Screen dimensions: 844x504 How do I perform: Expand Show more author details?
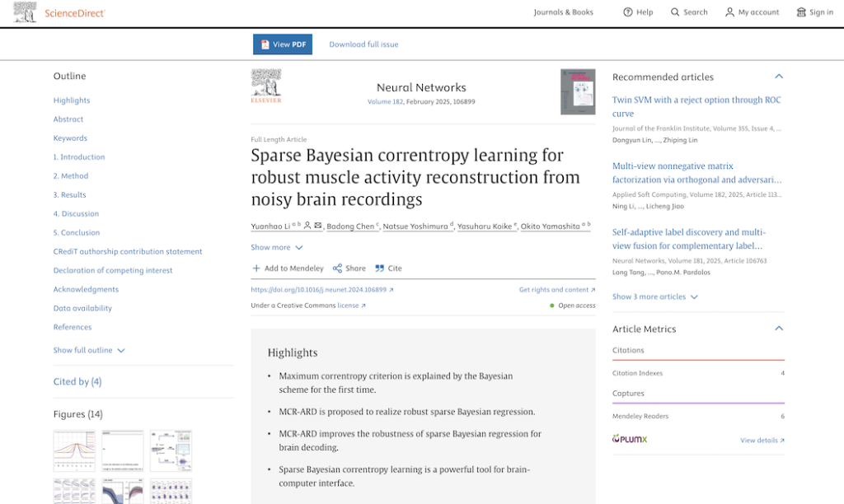277,247
